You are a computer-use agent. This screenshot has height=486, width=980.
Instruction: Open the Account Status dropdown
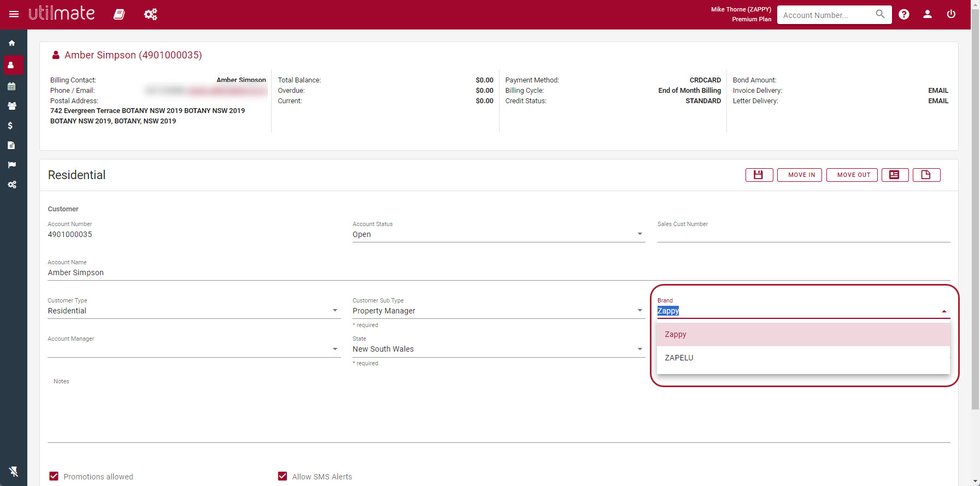point(498,234)
